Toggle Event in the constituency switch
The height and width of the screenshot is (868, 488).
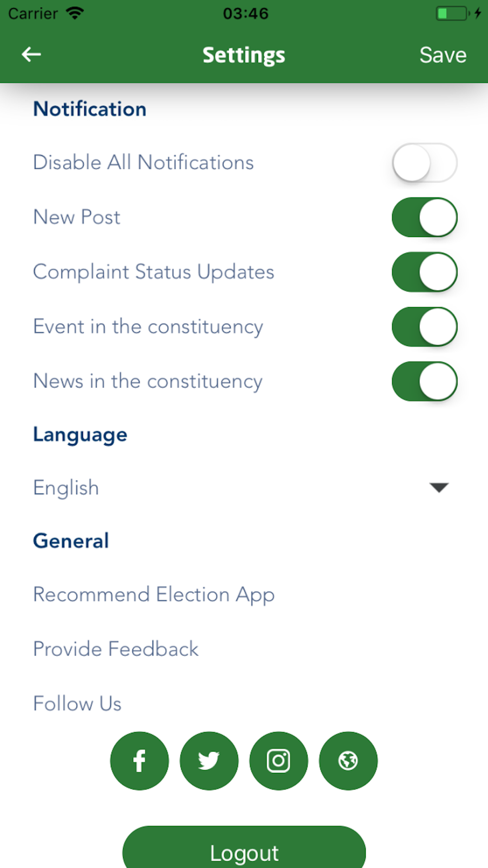click(424, 327)
